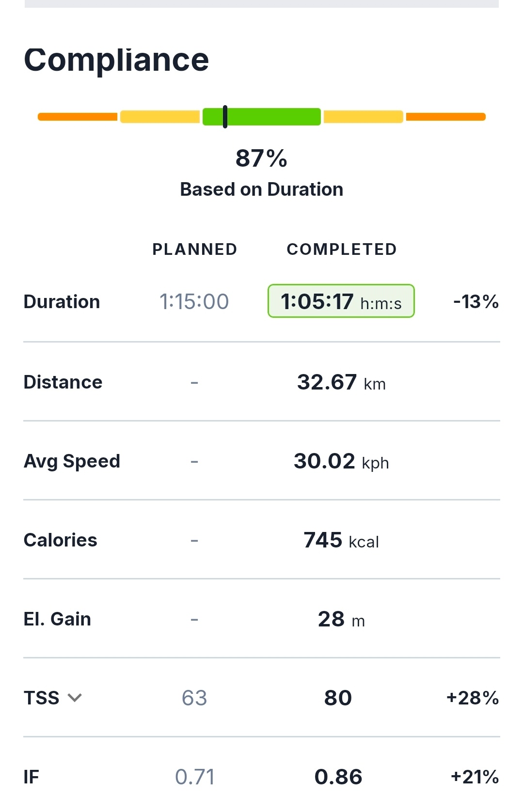The height and width of the screenshot is (812, 523).
Task: Edit the planned IF value 0.71
Action: pyautogui.click(x=194, y=777)
